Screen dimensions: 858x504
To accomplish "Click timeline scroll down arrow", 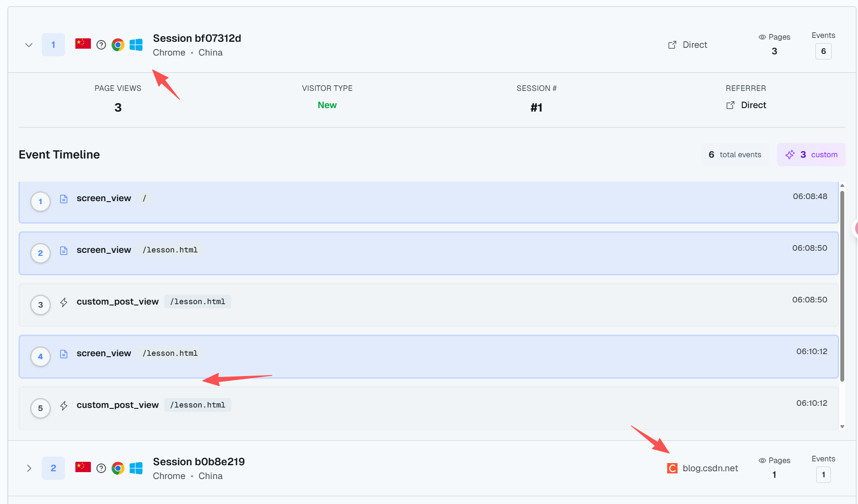I will click(x=842, y=426).
